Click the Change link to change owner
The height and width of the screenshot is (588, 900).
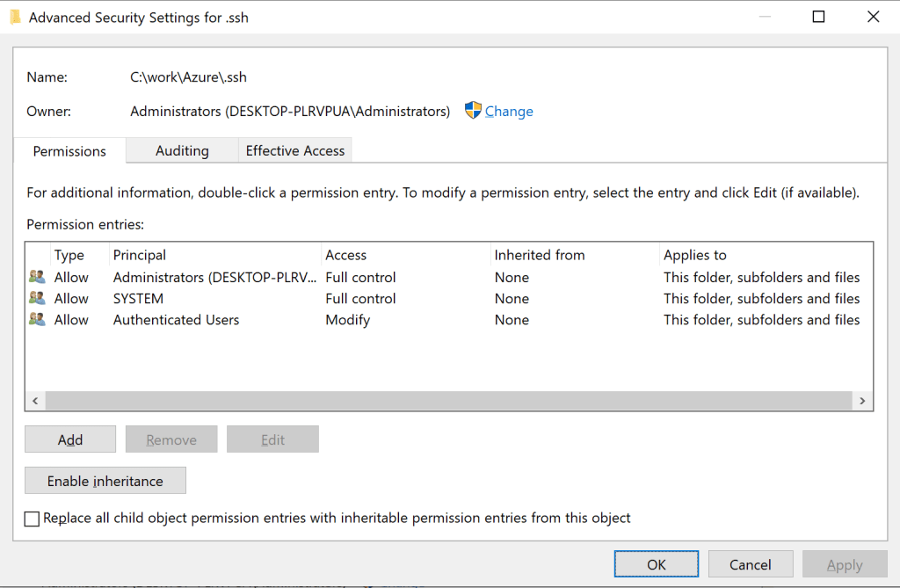point(510,111)
